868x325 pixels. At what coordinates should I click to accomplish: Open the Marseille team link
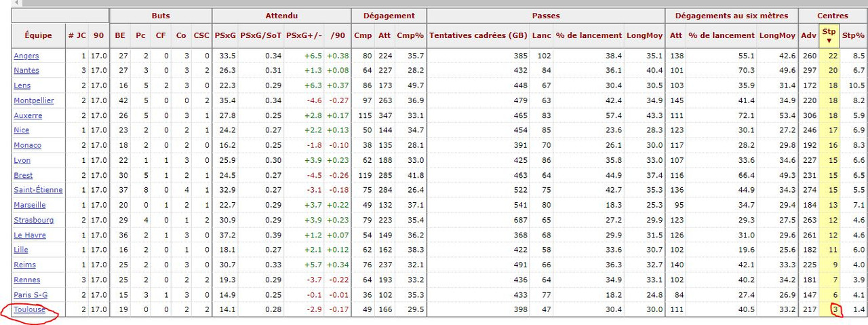(x=30, y=205)
